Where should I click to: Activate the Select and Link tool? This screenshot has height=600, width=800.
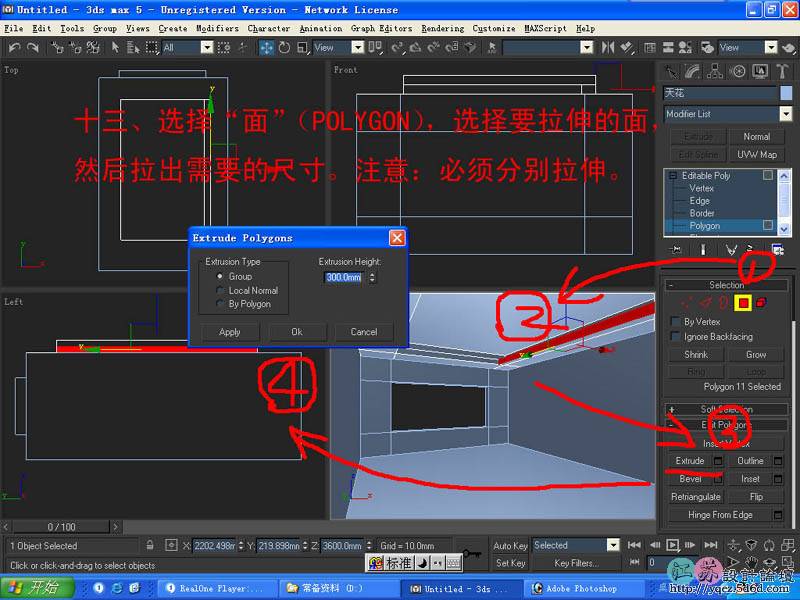[x=57, y=48]
